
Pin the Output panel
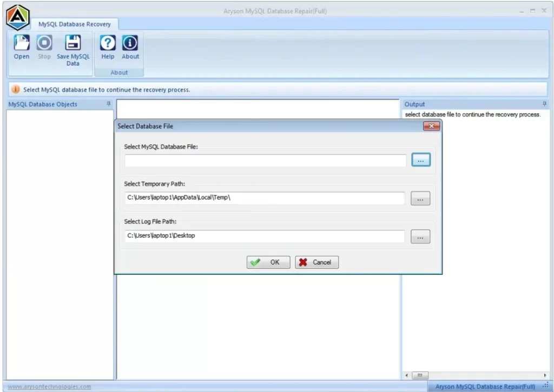click(x=545, y=104)
